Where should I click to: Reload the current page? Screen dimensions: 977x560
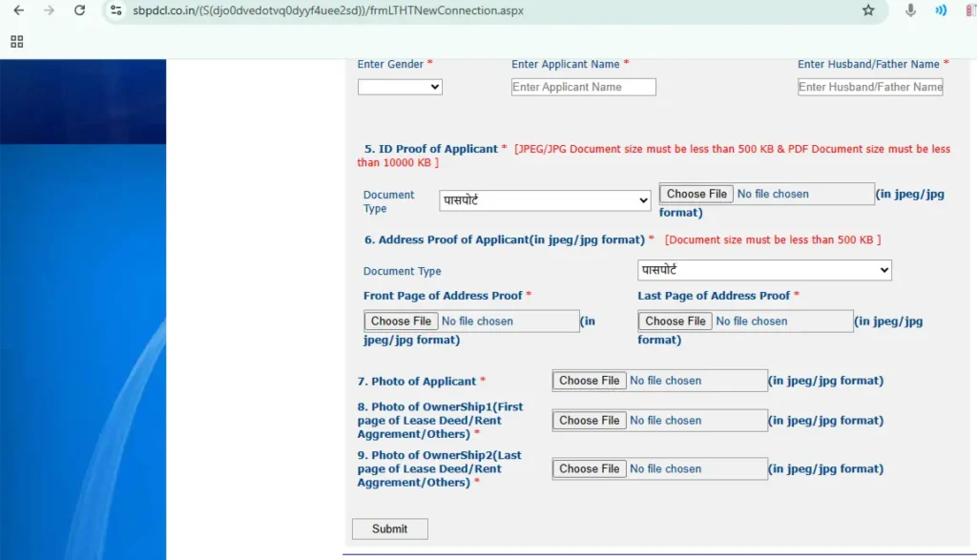(x=79, y=10)
